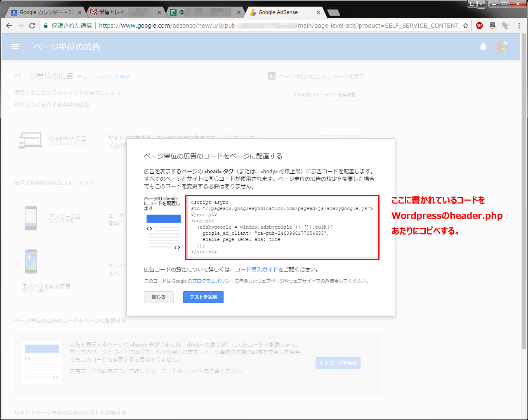Click the ページ単位の広告 header title

click(x=67, y=47)
